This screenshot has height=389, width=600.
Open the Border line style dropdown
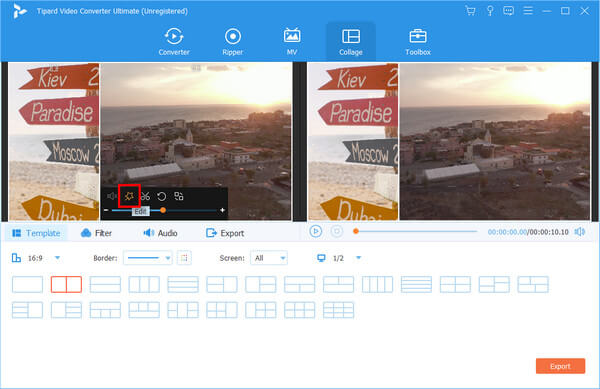[x=148, y=258]
